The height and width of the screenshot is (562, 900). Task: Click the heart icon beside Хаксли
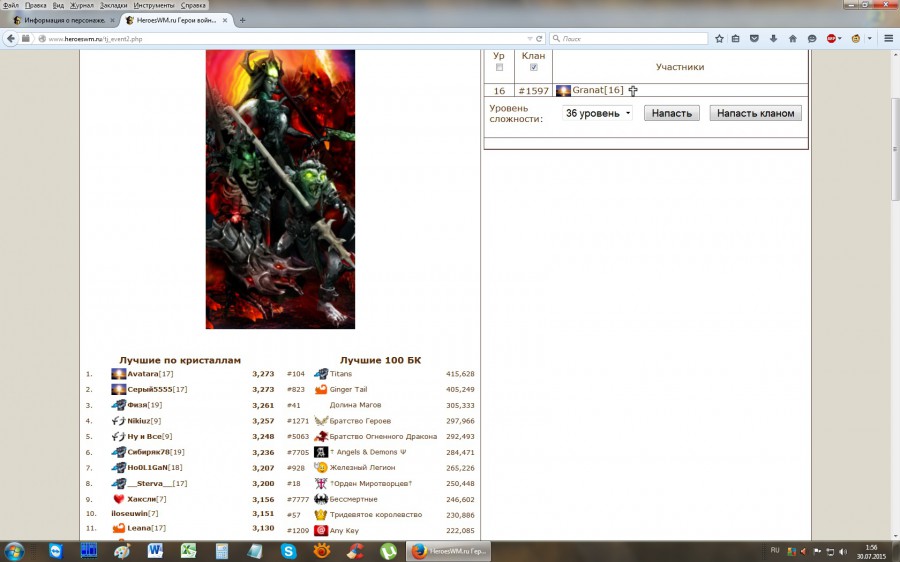pos(119,499)
